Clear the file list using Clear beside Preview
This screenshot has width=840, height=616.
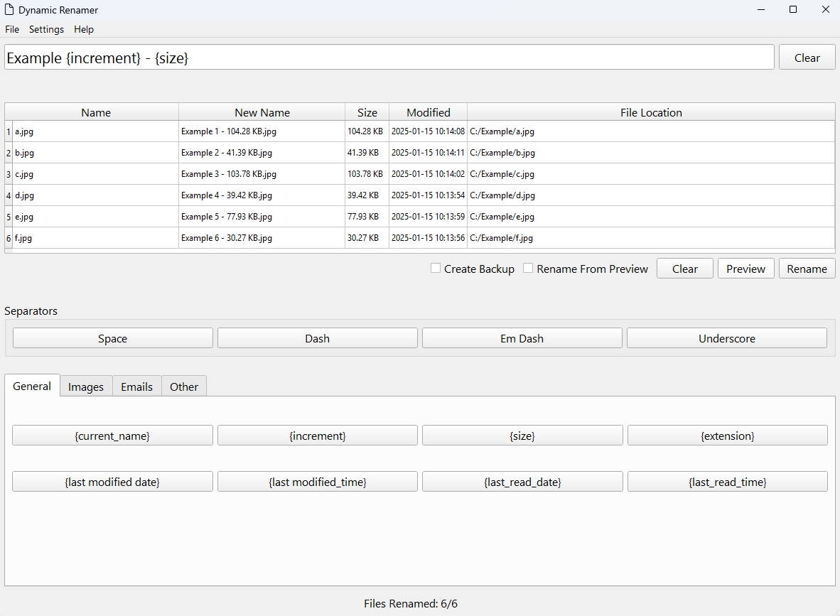[x=684, y=269]
